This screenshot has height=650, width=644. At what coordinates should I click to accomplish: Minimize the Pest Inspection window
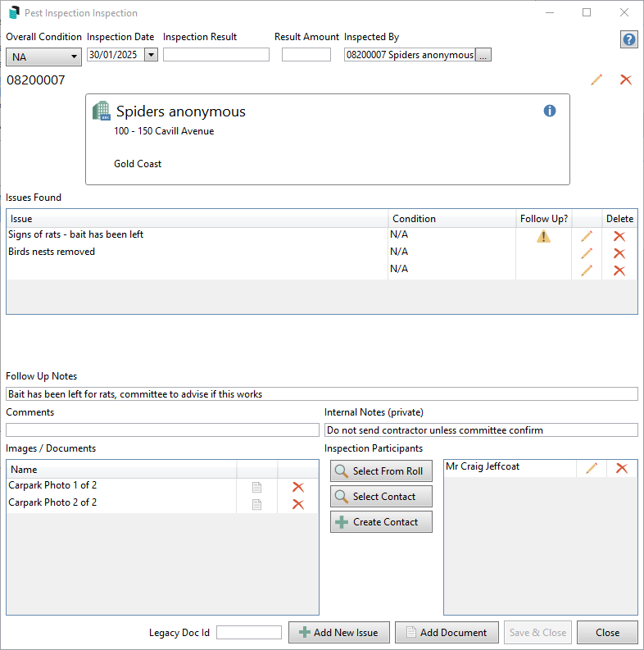click(550, 12)
